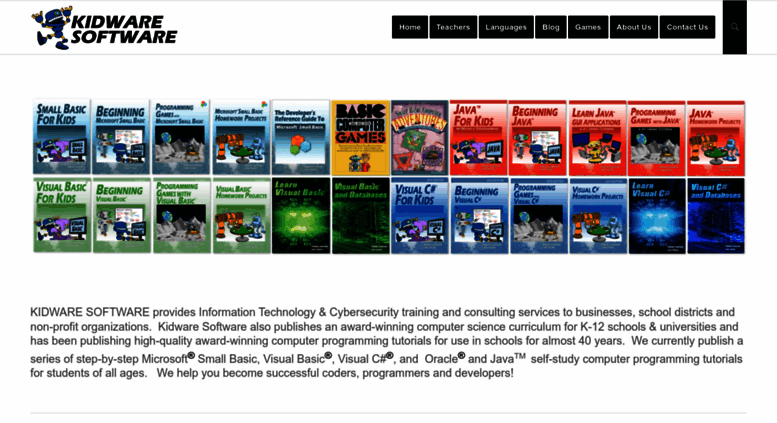Screen dimensions: 777x423
Task: Select Visual C# For Kids book cover
Action: pyautogui.click(x=420, y=215)
